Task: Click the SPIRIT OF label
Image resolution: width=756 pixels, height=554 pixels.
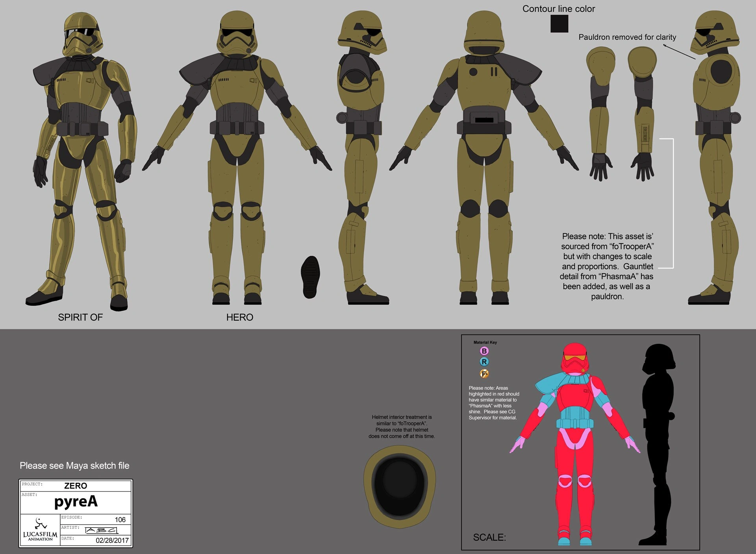Action: 80,317
